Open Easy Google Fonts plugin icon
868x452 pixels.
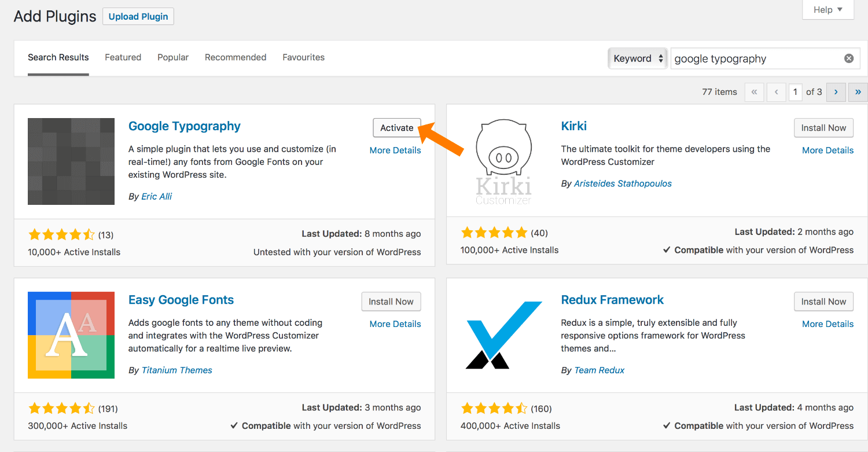point(71,335)
